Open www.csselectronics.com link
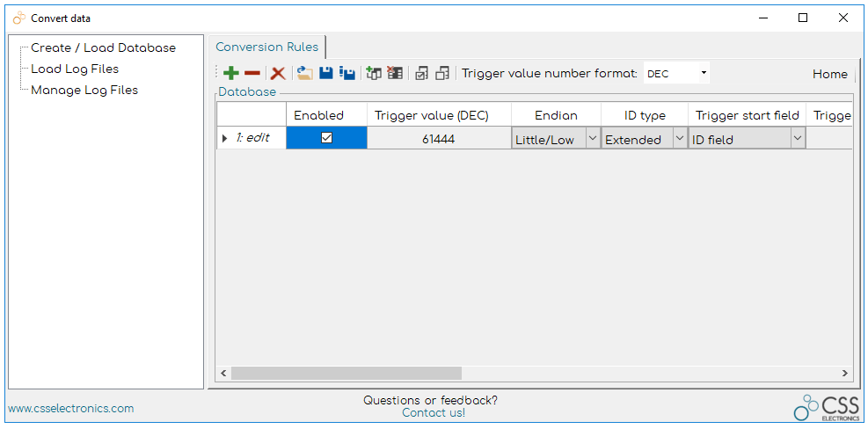The image size is (868, 429). click(x=71, y=409)
